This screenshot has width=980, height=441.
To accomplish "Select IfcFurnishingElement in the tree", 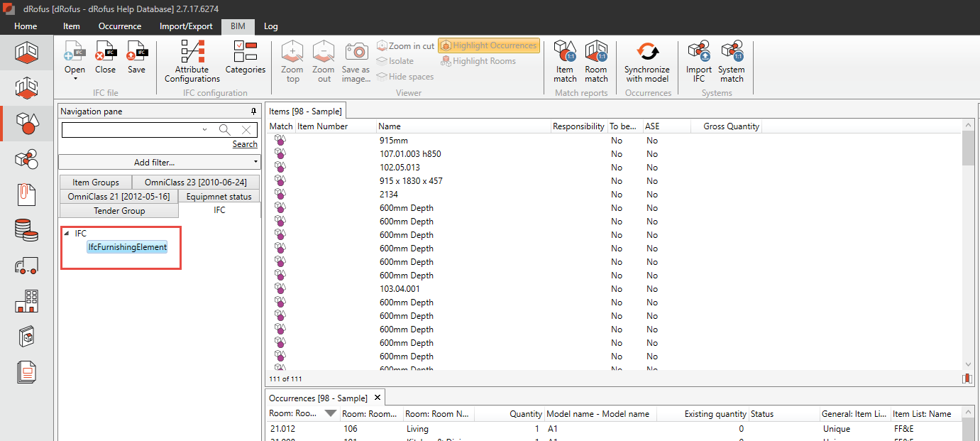I will coord(127,247).
